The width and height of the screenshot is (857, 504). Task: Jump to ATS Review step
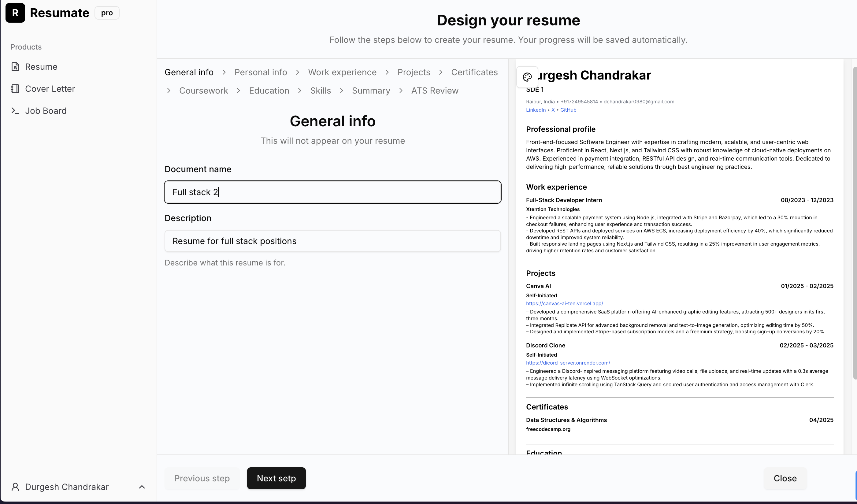coord(435,91)
